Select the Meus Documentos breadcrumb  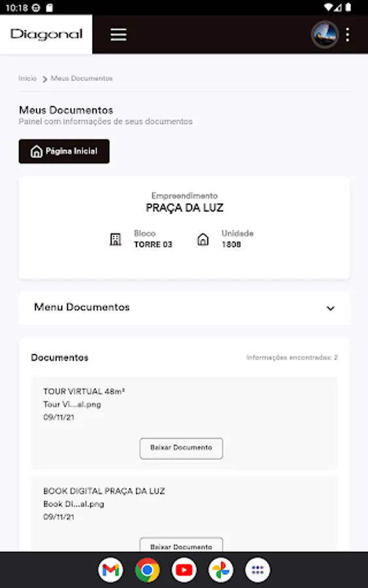point(82,78)
